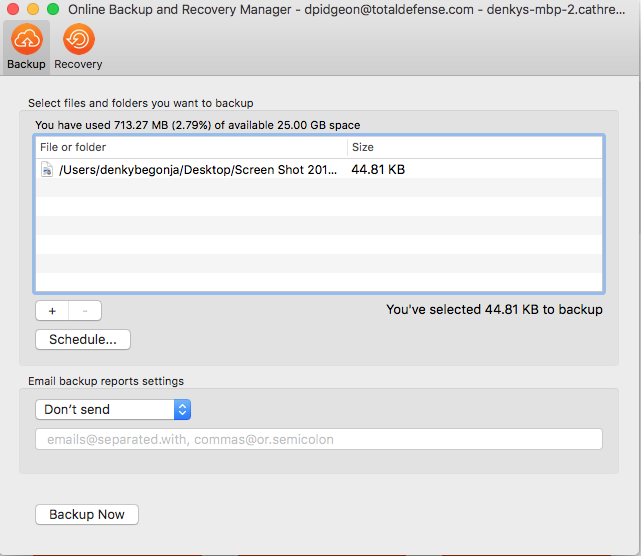Click the "You have used 713.27 MB" usage text
The width and height of the screenshot is (641, 556).
pyautogui.click(x=197, y=125)
